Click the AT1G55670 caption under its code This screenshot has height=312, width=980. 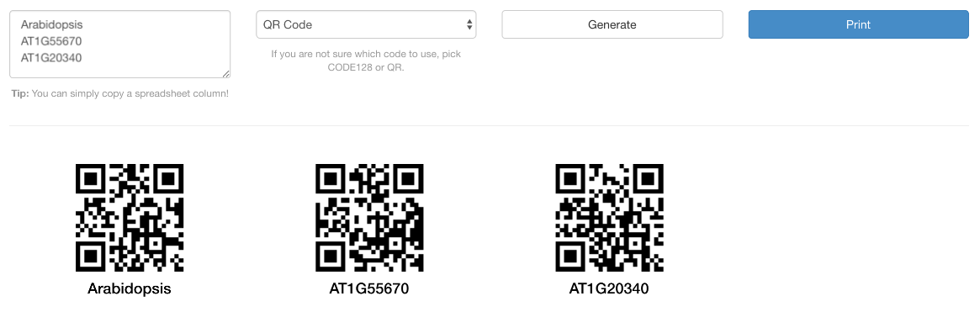coord(369,288)
